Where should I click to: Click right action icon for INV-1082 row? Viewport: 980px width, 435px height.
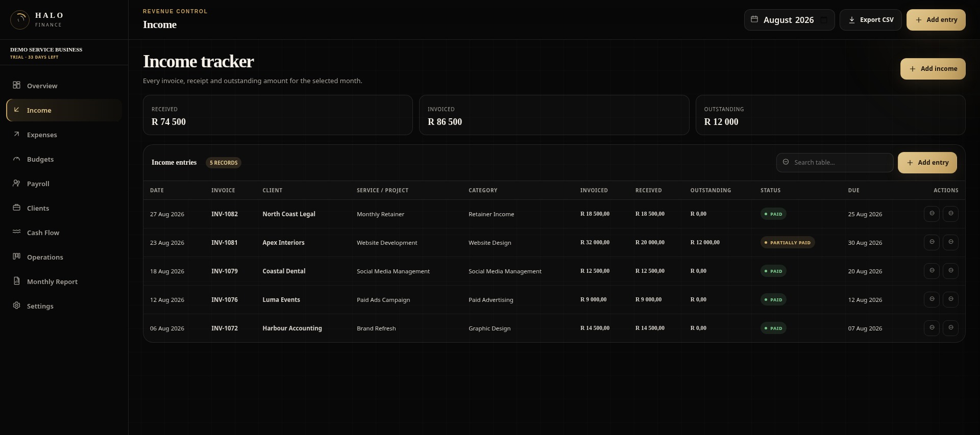coord(950,214)
